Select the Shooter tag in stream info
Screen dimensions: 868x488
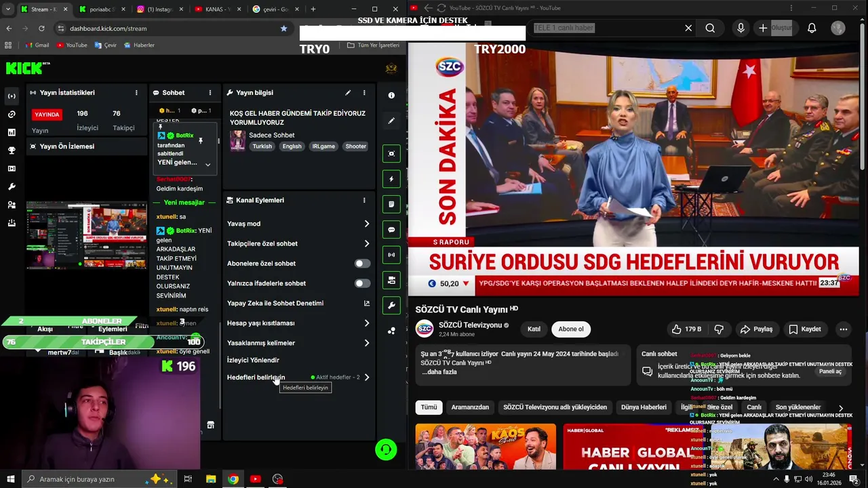pos(355,146)
